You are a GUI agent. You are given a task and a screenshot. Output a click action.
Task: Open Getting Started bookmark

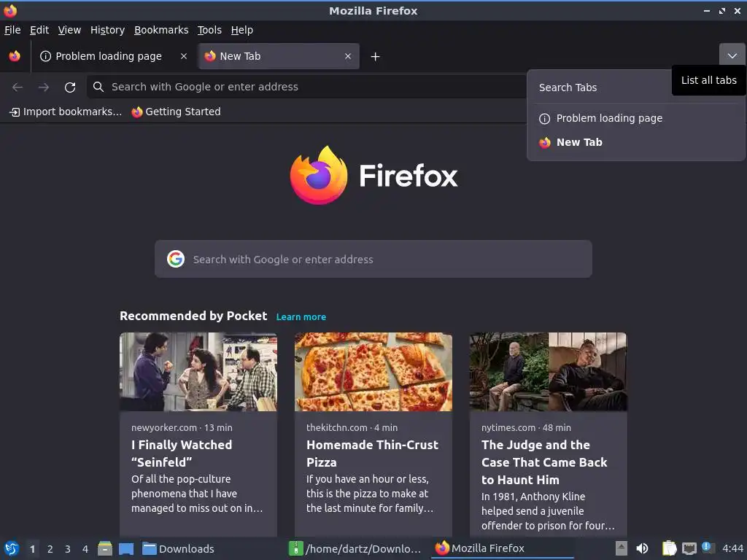point(177,112)
